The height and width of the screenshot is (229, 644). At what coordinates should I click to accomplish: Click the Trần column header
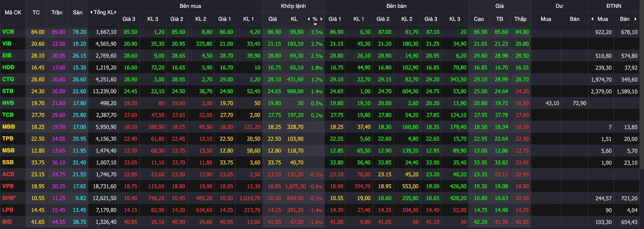[57, 13]
